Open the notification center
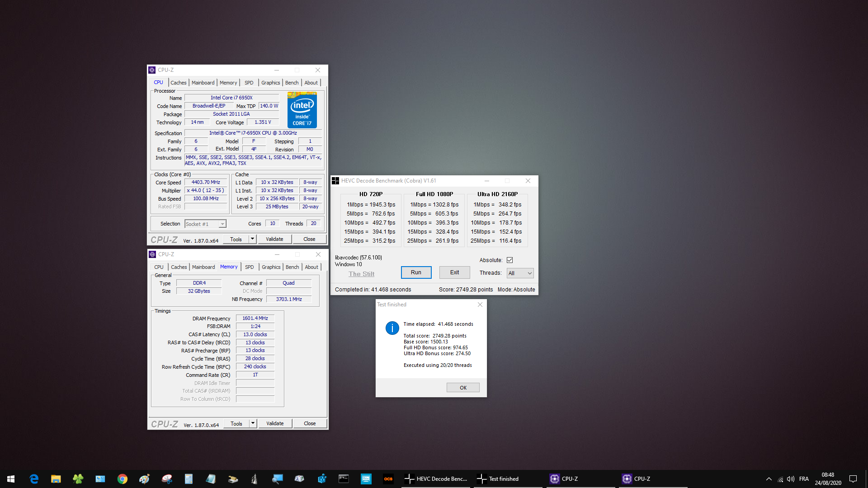This screenshot has width=868, height=488. 853,479
